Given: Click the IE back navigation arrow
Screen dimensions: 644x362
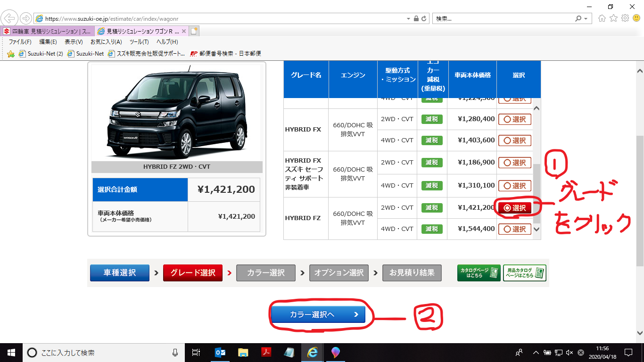Looking at the screenshot, I should [x=9, y=18].
